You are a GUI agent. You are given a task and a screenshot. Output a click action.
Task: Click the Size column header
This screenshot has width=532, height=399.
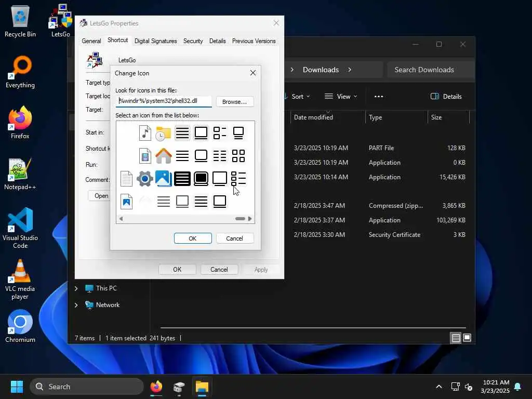point(448,117)
